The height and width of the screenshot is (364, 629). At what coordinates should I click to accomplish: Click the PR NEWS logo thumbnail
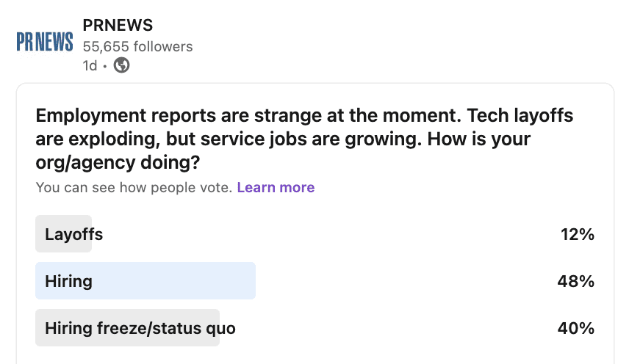click(x=45, y=42)
